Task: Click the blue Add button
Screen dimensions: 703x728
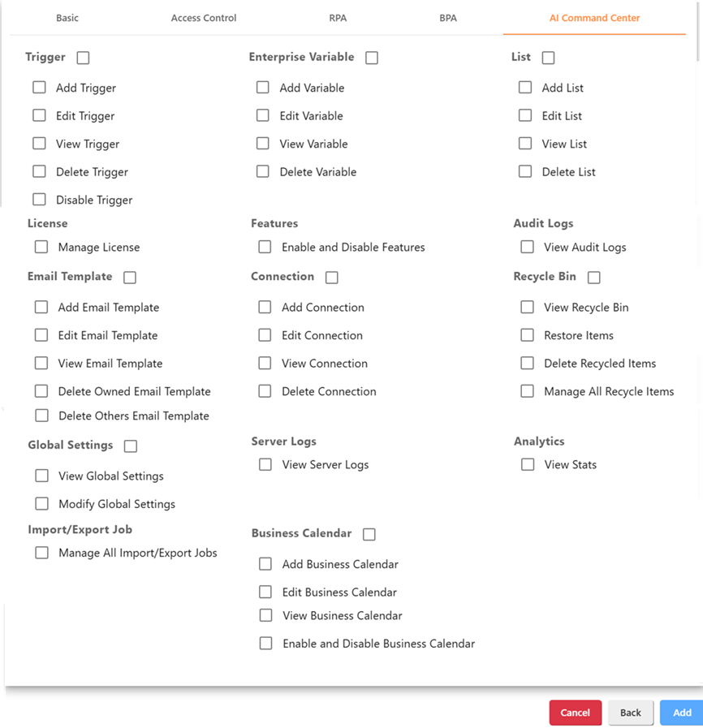Action: [682, 713]
